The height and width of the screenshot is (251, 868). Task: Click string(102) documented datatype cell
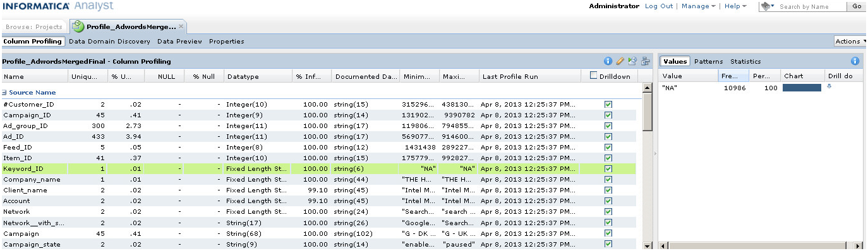(354, 233)
